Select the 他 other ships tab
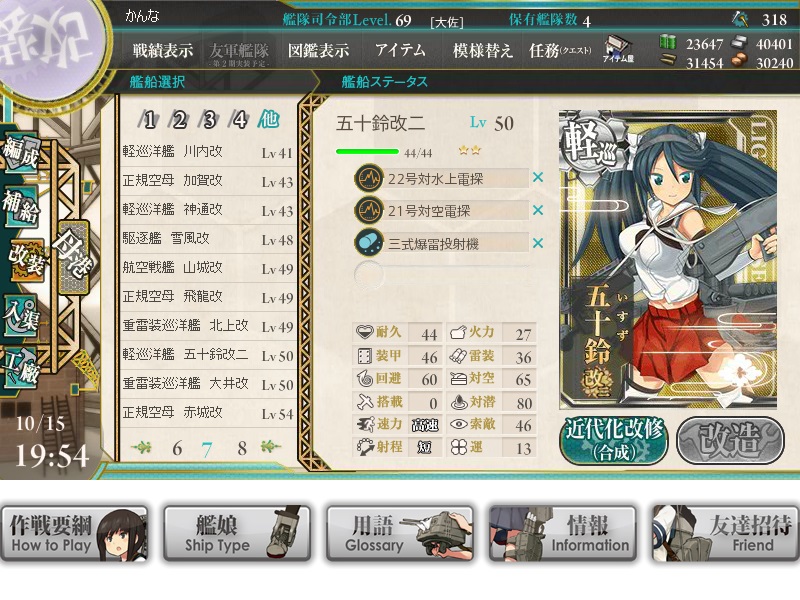Screen dimensions: 800x600 coord(268,119)
